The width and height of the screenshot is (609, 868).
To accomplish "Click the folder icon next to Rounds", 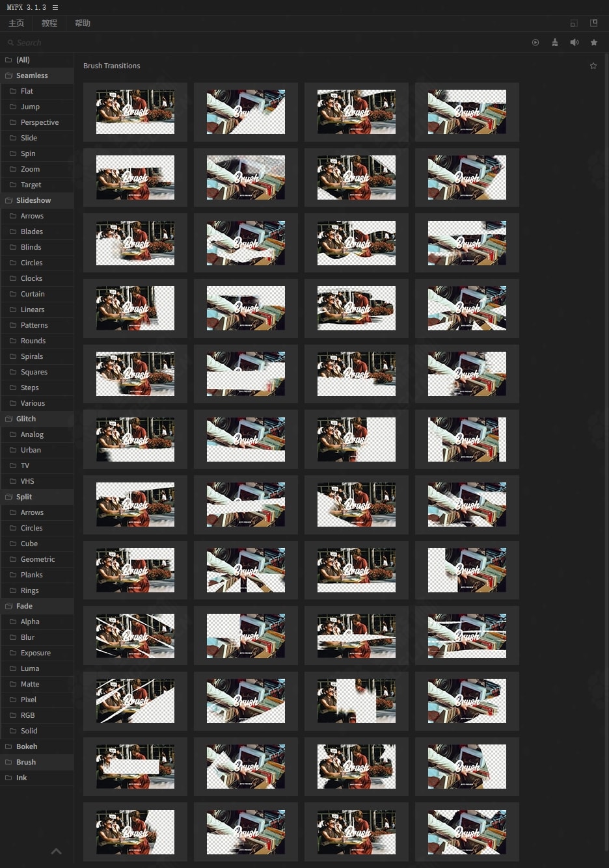I will pyautogui.click(x=13, y=341).
